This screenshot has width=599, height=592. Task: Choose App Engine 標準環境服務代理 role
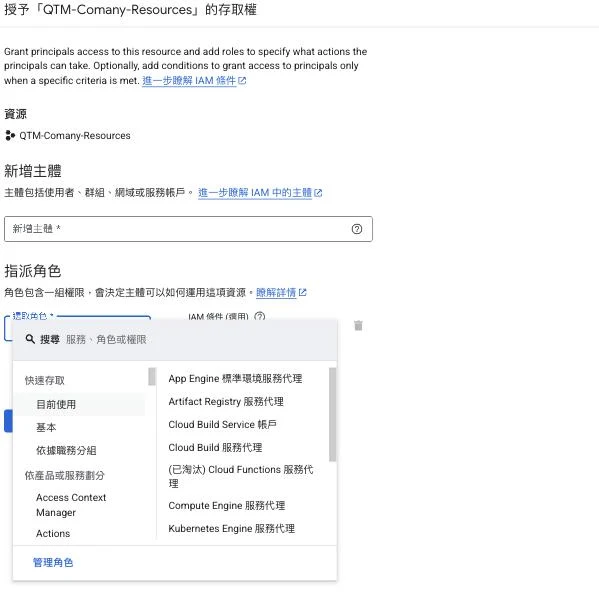(235, 378)
